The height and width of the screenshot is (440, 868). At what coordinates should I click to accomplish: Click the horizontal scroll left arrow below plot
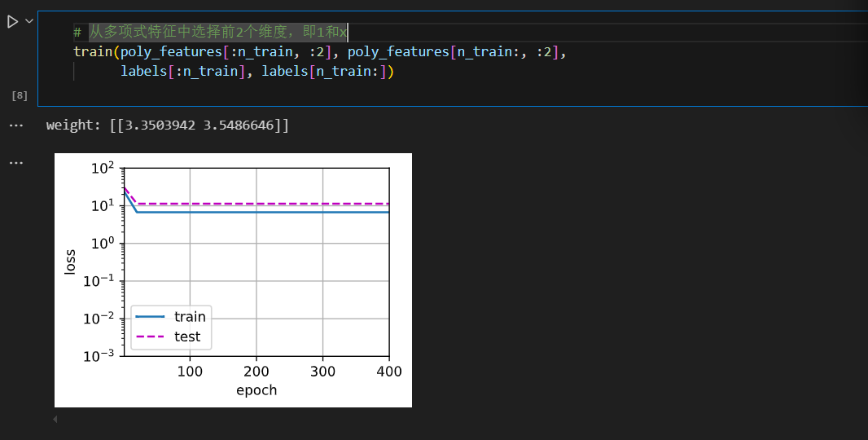point(55,420)
